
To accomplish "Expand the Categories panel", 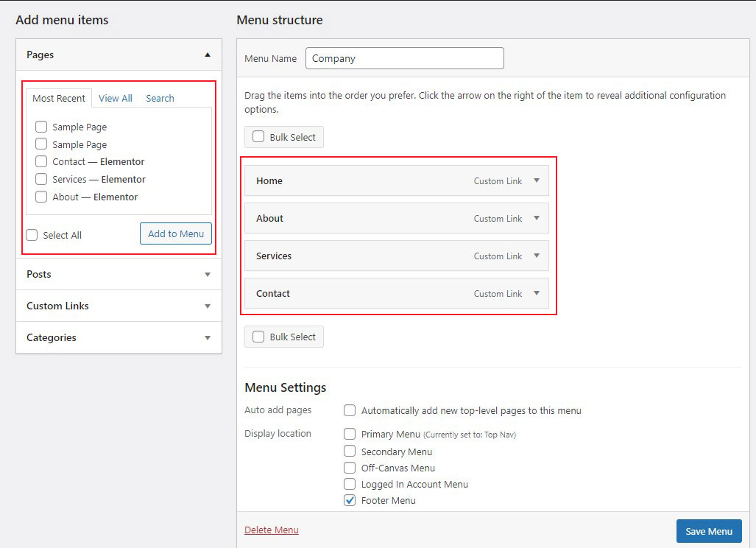I will coord(208,338).
